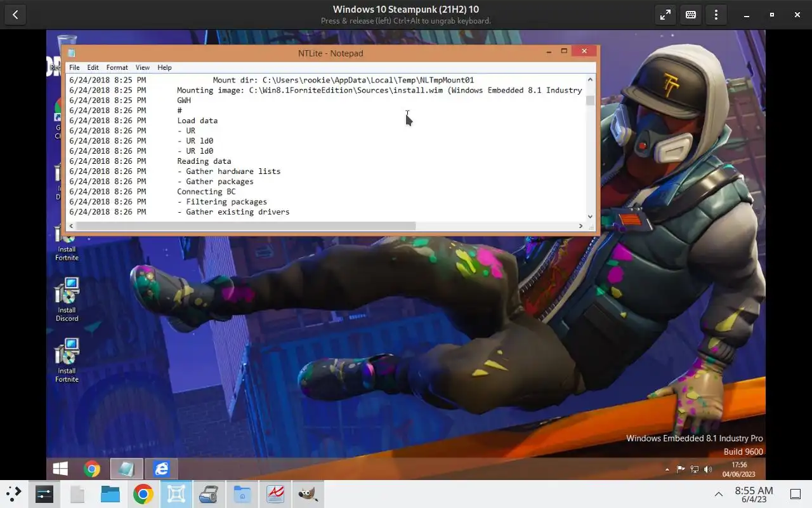Click the volume speaker icon in guest tray

(x=708, y=469)
